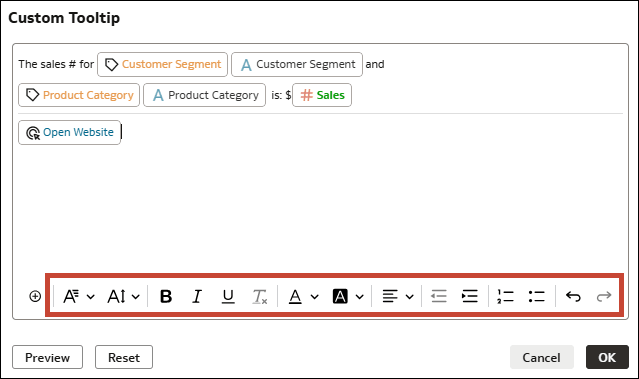Select the Product Category text value chip

[x=205, y=95]
